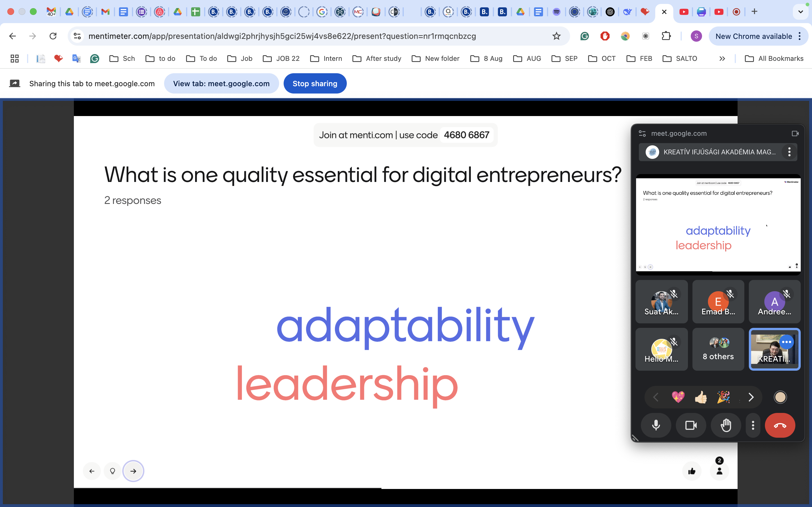Click View tab: meet.google.com button
This screenshot has height=507, width=812.
[x=221, y=83]
